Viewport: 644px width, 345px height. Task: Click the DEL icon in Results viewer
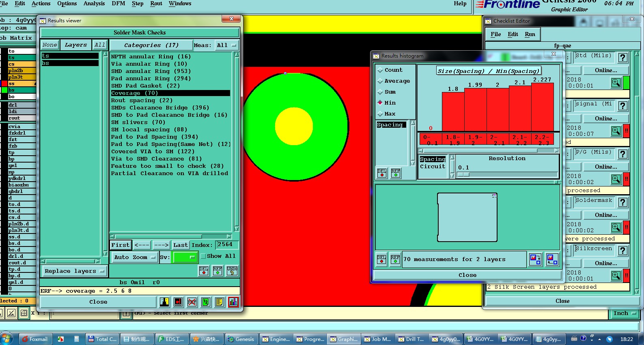[204, 270]
